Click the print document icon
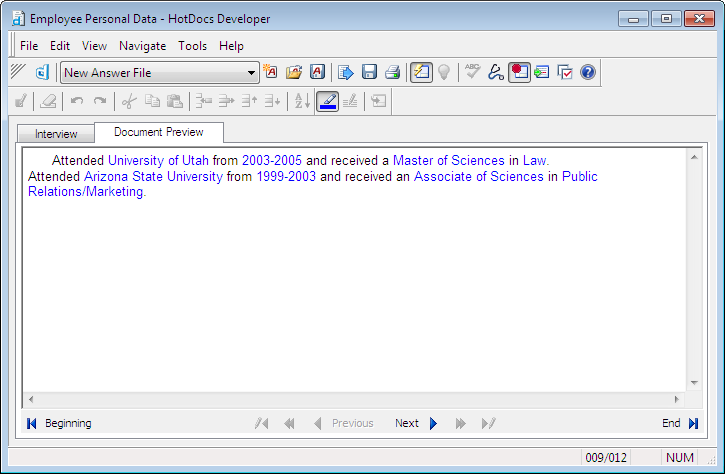Image resolution: width=725 pixels, height=474 pixels. [x=393, y=72]
